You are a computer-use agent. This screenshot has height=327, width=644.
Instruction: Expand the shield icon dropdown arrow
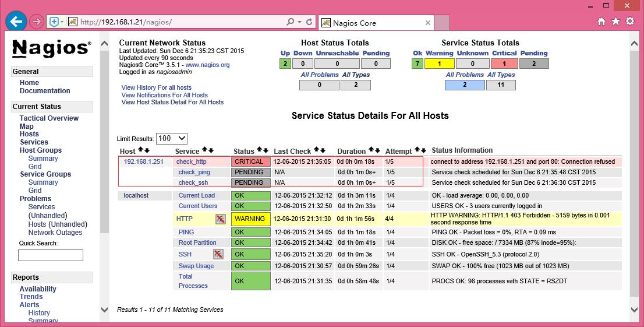coord(62,22)
